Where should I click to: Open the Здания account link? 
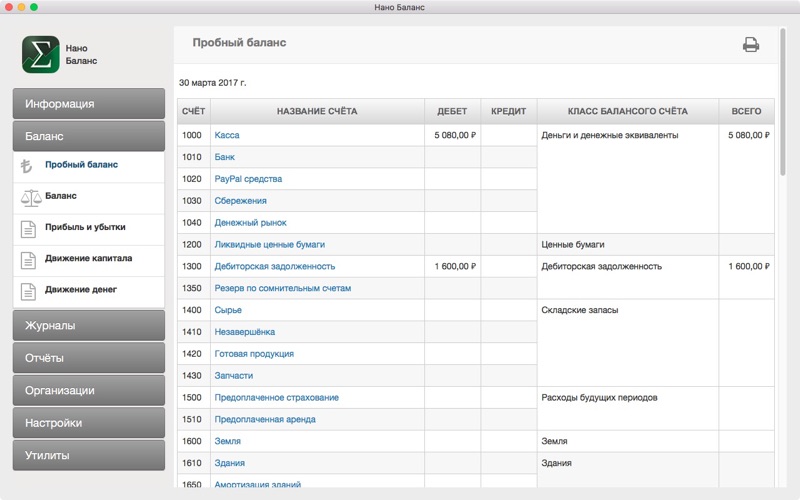point(230,463)
